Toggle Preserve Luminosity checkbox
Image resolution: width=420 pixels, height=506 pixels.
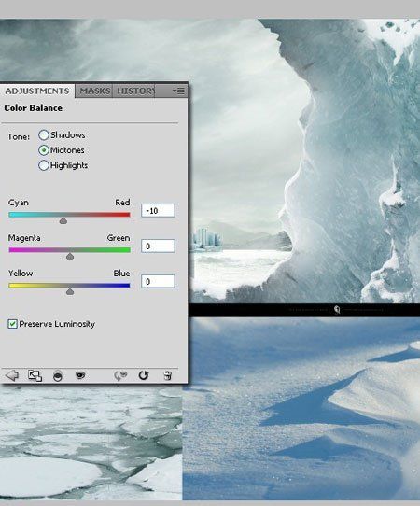[x=12, y=324]
